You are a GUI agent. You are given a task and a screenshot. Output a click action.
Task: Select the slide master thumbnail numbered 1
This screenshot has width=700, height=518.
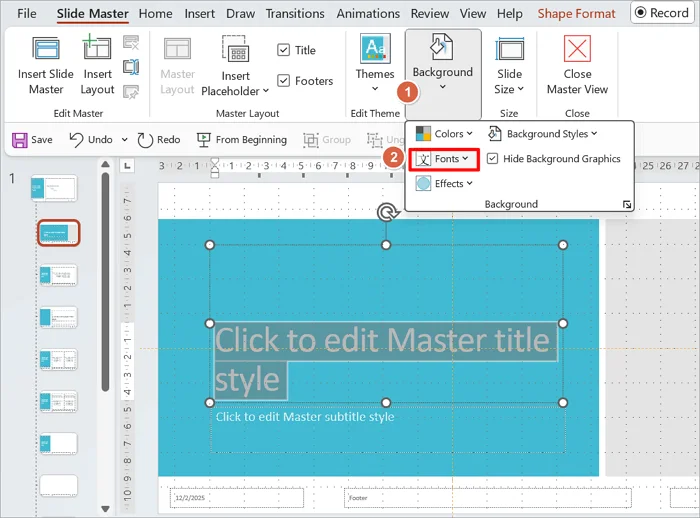click(x=54, y=188)
